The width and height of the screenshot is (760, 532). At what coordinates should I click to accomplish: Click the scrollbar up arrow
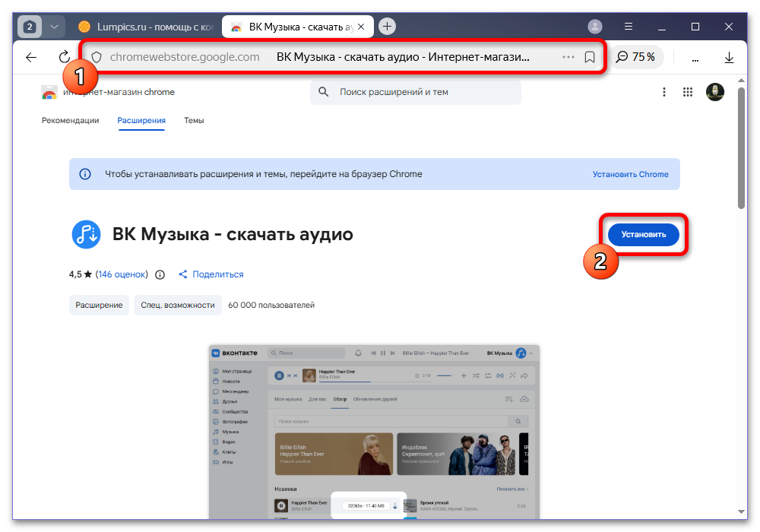[741, 81]
